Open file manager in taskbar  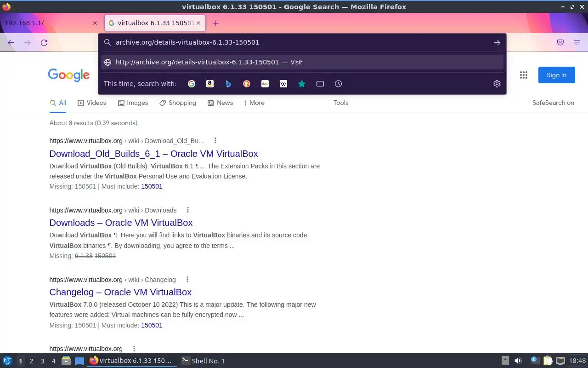click(x=66, y=361)
